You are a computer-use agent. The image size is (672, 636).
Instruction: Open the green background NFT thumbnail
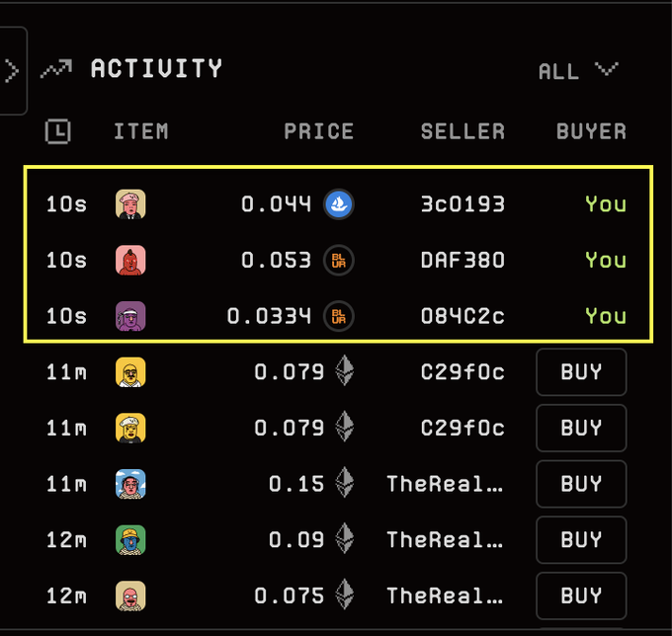[x=130, y=539]
